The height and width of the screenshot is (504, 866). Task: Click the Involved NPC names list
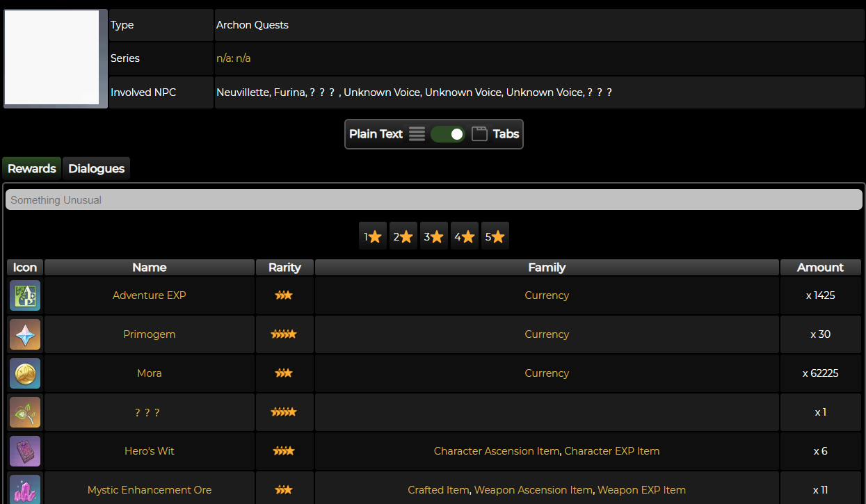point(415,92)
